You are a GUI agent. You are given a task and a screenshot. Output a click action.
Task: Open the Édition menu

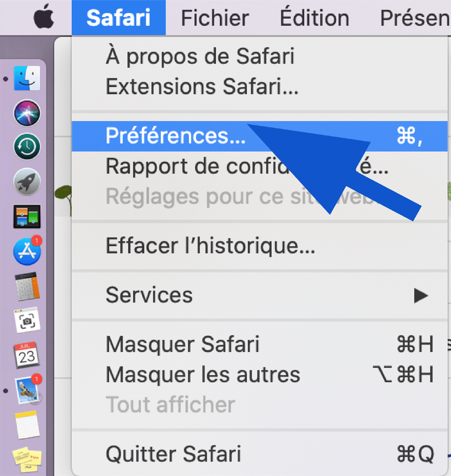click(x=314, y=18)
